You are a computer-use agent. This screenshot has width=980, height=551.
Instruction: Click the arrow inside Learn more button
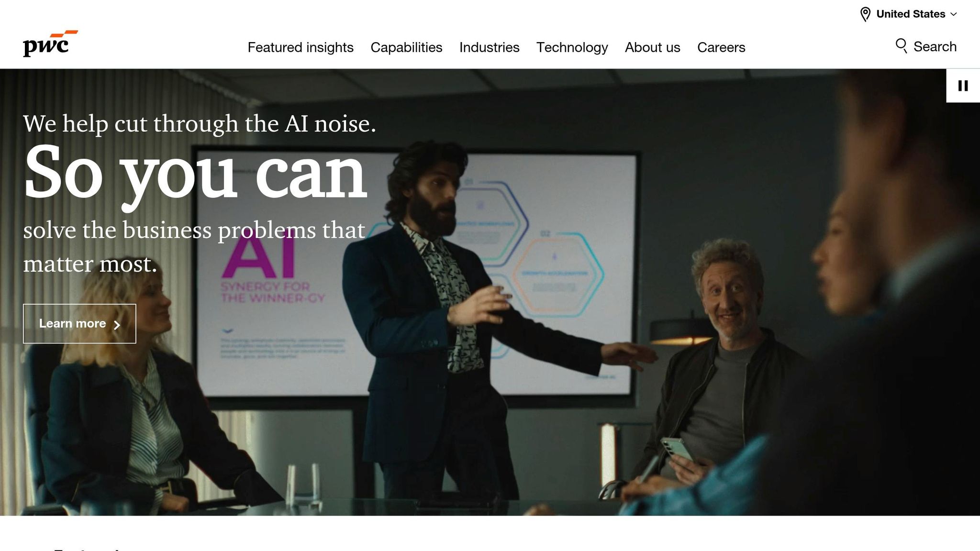117,325
